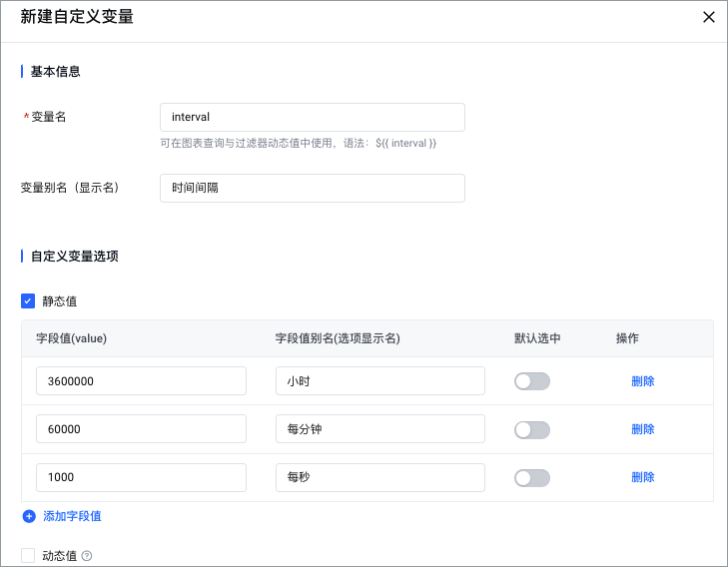Enable the 动态值 checkbox
The image size is (728, 567).
tap(28, 556)
